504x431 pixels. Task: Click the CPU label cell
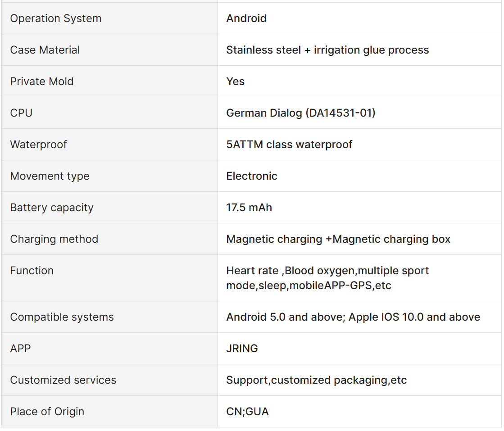tap(109, 113)
